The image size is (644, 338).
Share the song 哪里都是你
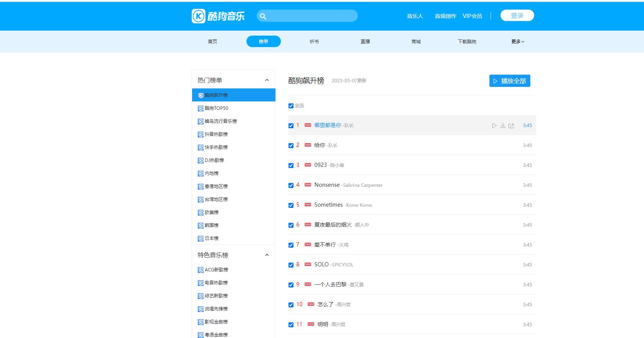point(511,126)
